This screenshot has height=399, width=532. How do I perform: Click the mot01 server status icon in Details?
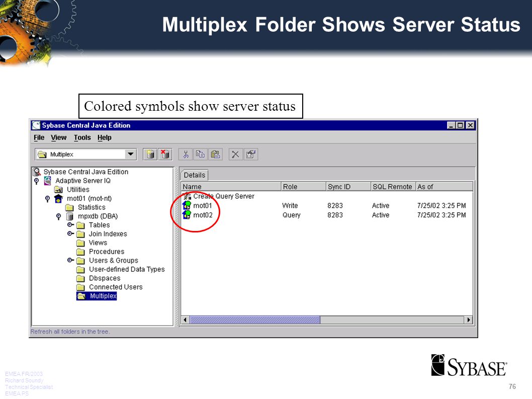click(187, 205)
